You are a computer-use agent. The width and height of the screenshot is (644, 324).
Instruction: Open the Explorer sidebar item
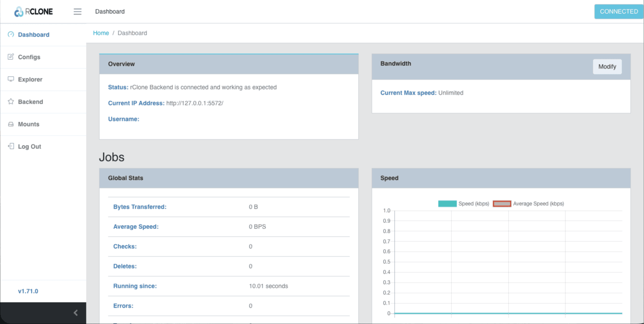pyautogui.click(x=43, y=79)
